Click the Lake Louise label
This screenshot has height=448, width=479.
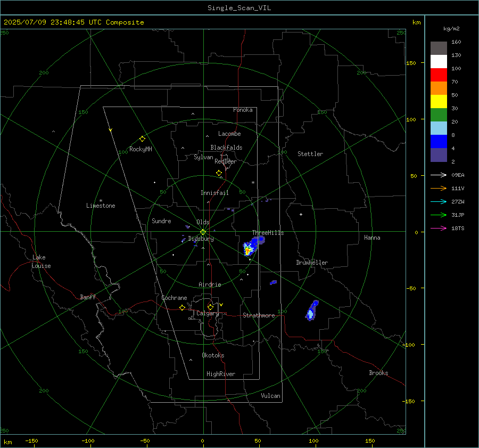point(41,262)
